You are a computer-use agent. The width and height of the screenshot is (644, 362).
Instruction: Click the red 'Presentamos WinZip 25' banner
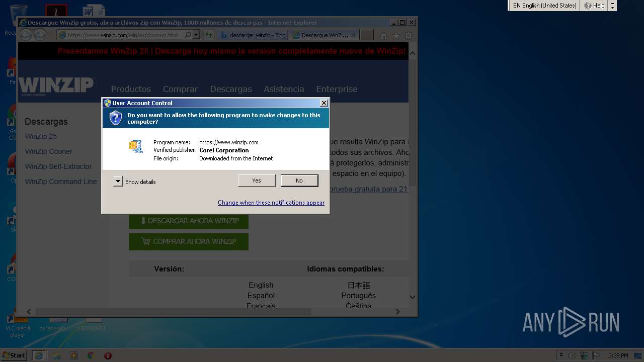231,51
